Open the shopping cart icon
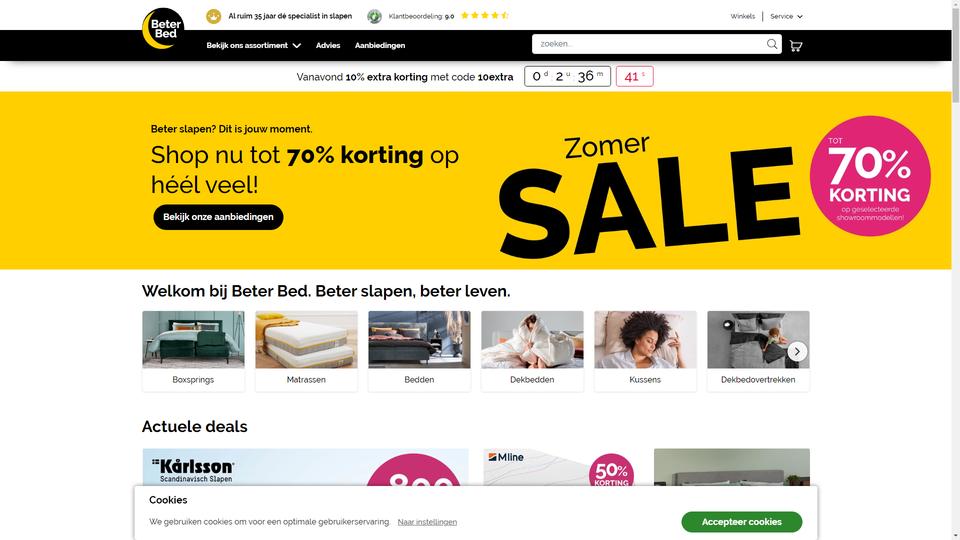960x540 pixels. [795, 45]
